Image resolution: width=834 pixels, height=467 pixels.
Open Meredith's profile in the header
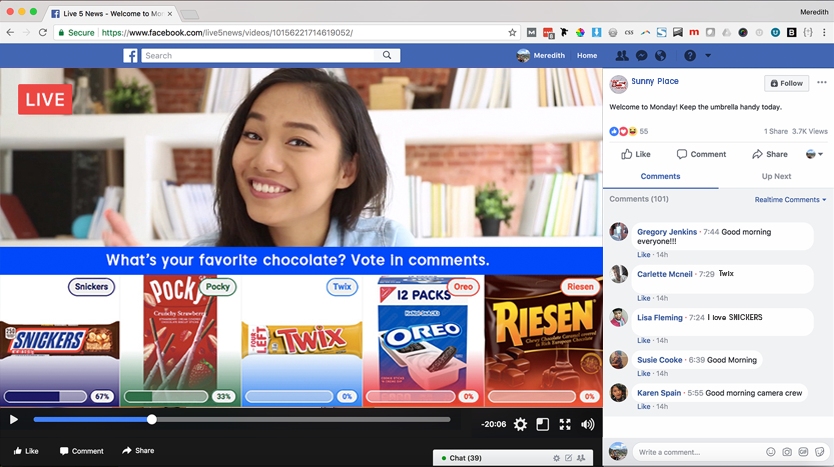click(x=541, y=55)
